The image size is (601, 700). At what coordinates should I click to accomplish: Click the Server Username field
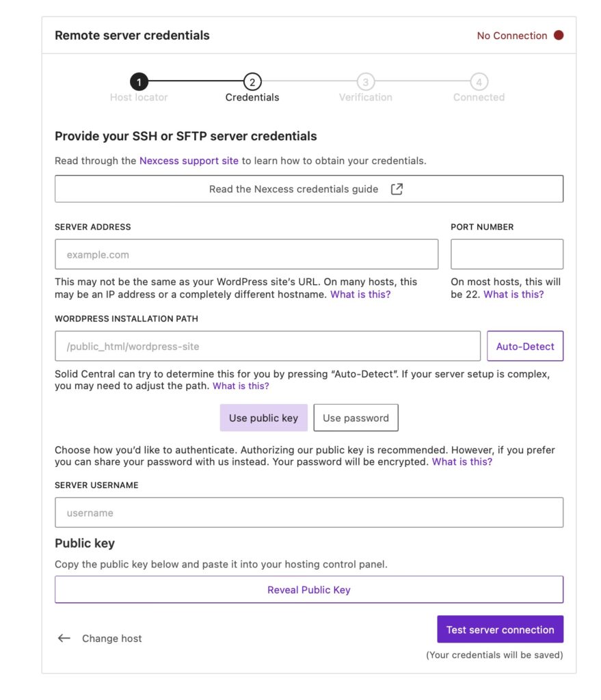click(309, 513)
